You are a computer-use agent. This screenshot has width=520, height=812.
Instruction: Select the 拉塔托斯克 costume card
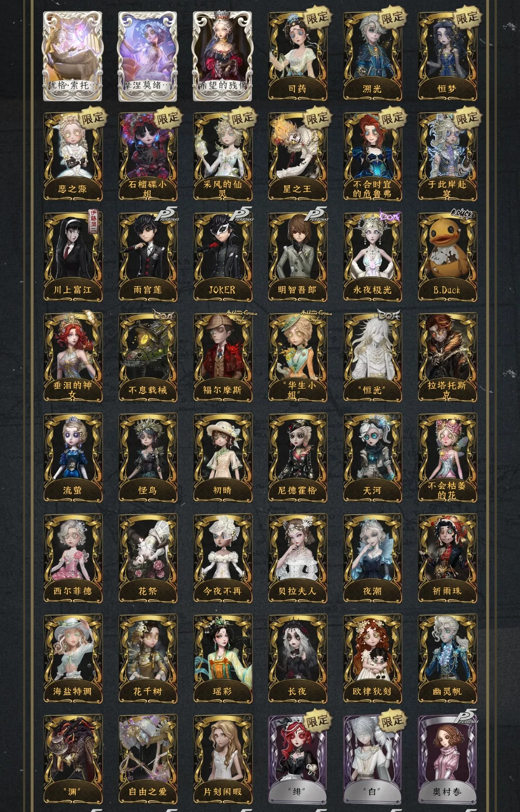[x=447, y=357]
